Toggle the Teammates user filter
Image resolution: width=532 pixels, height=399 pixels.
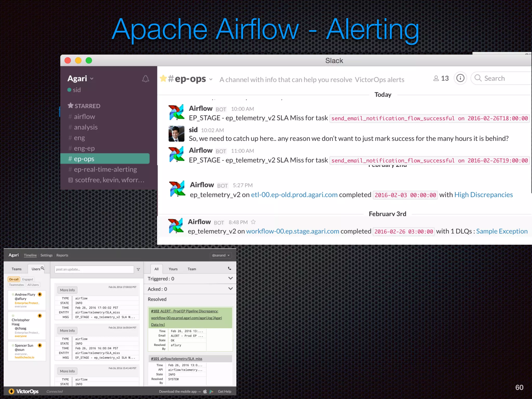pos(16,285)
